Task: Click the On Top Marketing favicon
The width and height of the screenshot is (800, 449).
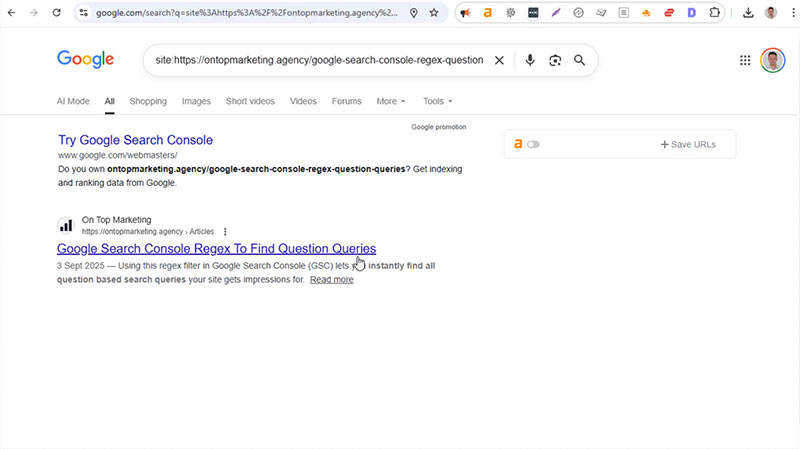Action: pos(66,225)
